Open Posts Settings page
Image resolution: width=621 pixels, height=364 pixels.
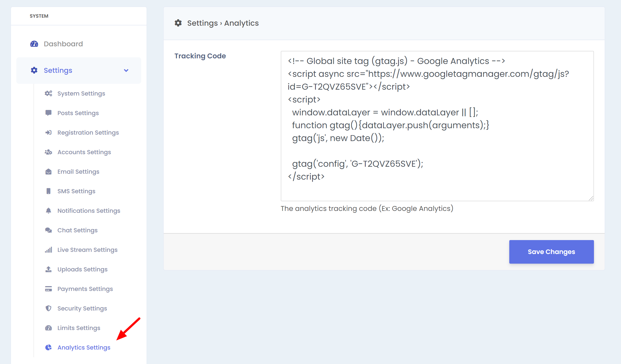pos(78,113)
